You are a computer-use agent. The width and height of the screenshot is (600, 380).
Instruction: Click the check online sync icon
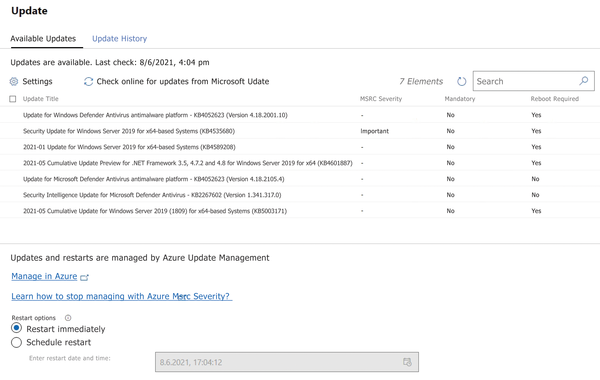click(x=88, y=82)
